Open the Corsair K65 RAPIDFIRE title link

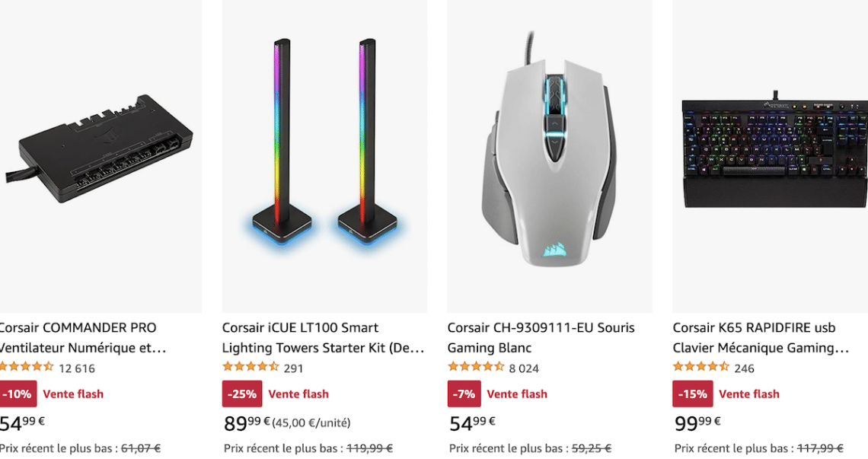coord(760,338)
